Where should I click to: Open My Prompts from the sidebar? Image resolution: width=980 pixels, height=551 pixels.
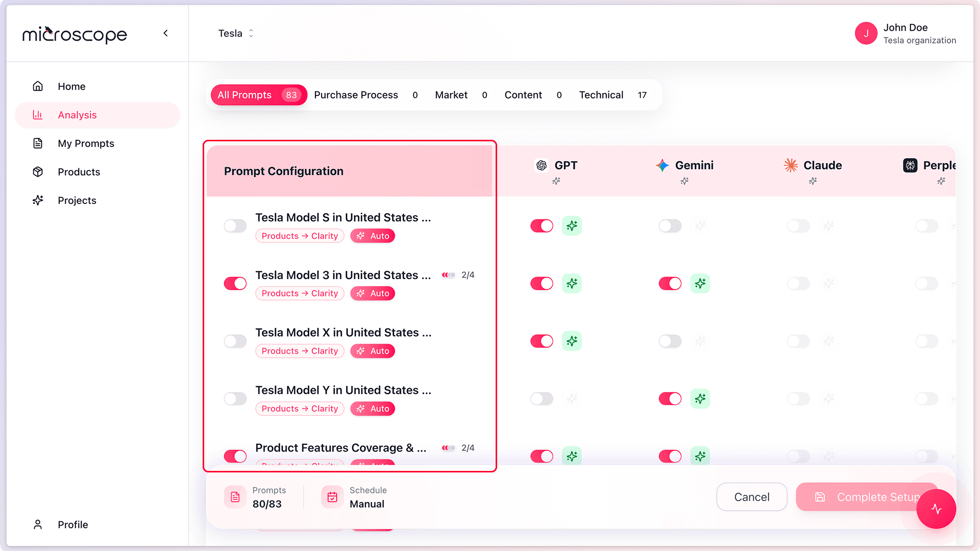click(x=86, y=143)
